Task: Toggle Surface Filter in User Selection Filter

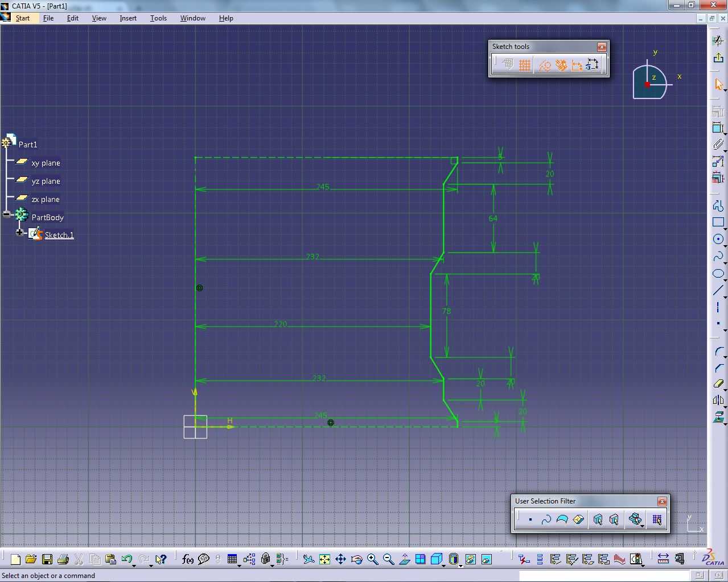Action: click(x=562, y=519)
